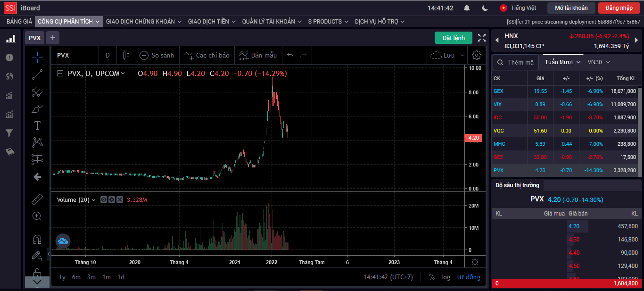The width and height of the screenshot is (644, 291).
Task: Open the pitchfork tools
Action: click(x=37, y=91)
